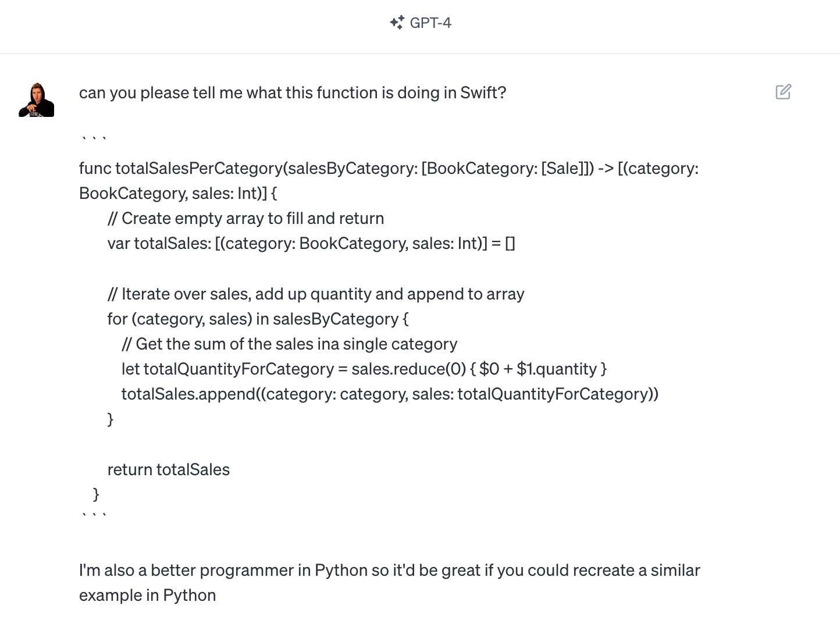840x627 pixels.
Task: Click the edit message pencil icon
Action: [783, 92]
